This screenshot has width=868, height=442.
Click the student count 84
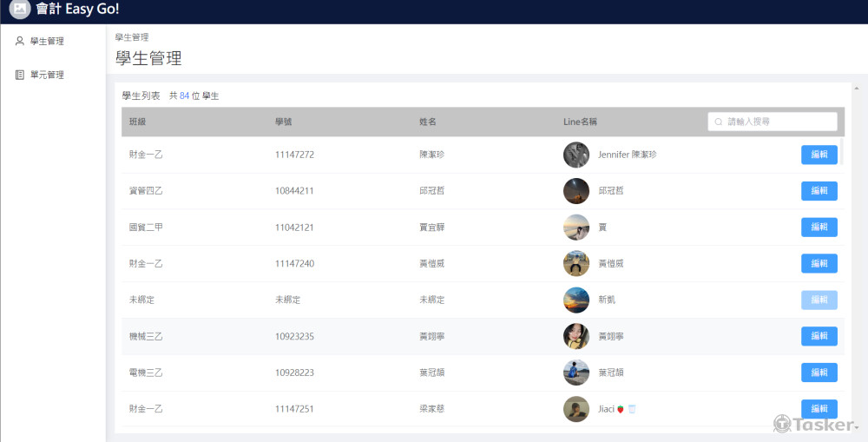[184, 96]
